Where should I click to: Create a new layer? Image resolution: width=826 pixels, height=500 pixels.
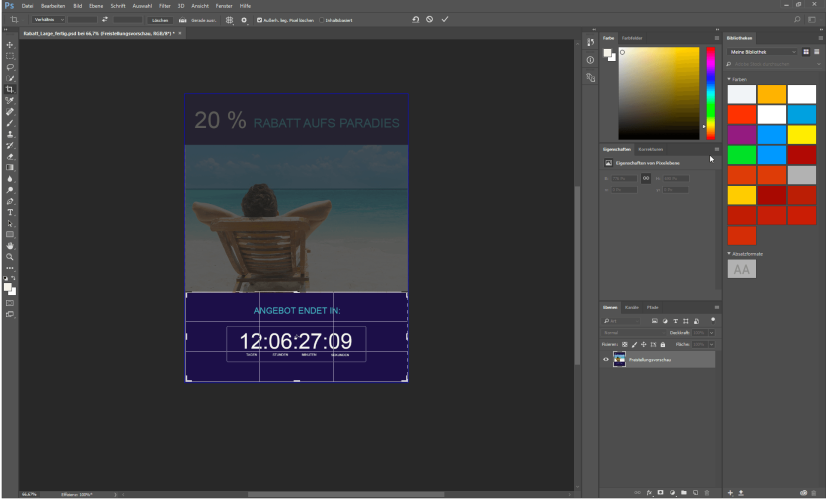(x=695, y=493)
